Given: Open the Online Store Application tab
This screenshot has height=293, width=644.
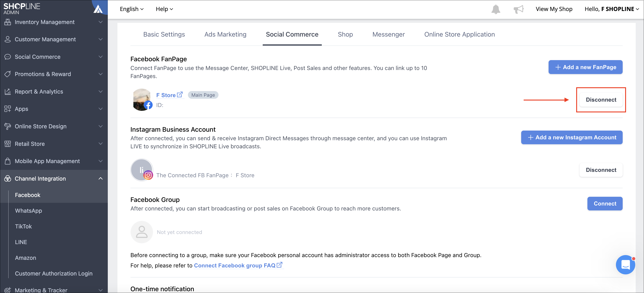Looking at the screenshot, I should (459, 34).
